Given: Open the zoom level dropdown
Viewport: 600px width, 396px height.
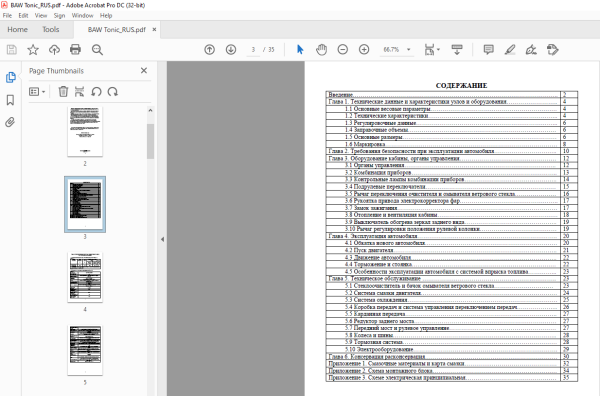Looking at the screenshot, I should point(409,49).
